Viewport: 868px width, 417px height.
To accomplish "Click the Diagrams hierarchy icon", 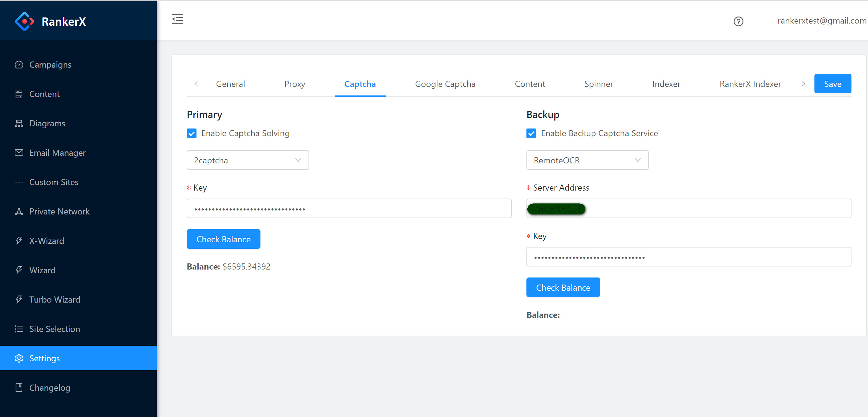I will point(19,123).
